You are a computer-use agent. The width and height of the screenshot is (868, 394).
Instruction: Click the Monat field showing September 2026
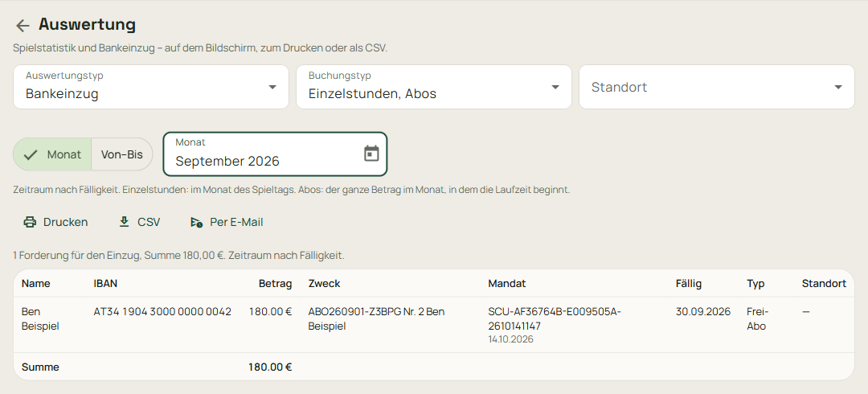pos(275,154)
